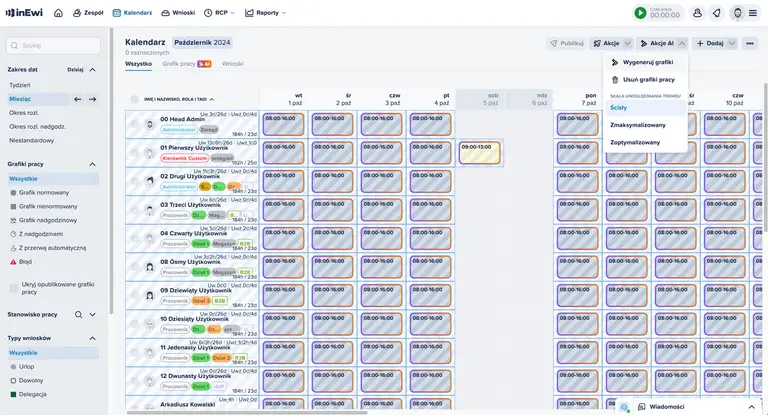Click search icon in Stanowisko pracy
768x415 pixels.
77,314
